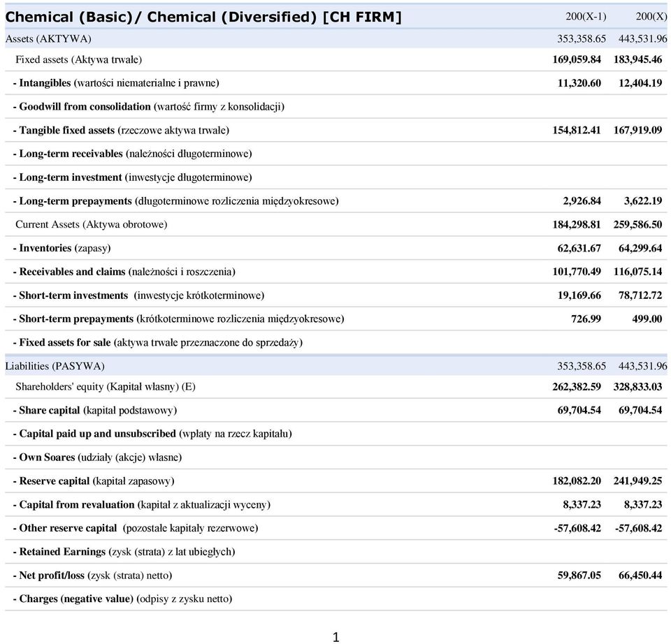Image resolution: width=671 pixels, height=644 pixels.
Task: Click Tangible fixed assets value 167,919.09
Action: 637,130
